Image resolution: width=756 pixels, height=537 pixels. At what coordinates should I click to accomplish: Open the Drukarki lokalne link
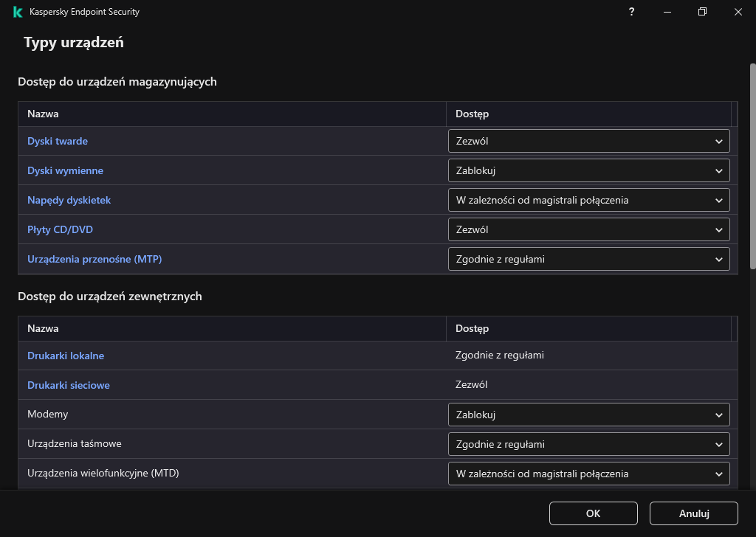(x=66, y=356)
